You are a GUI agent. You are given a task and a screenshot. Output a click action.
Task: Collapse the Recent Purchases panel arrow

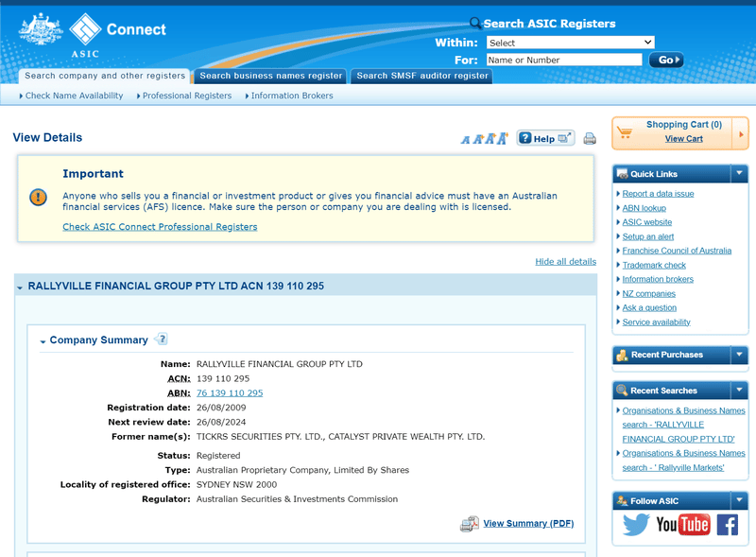(739, 355)
